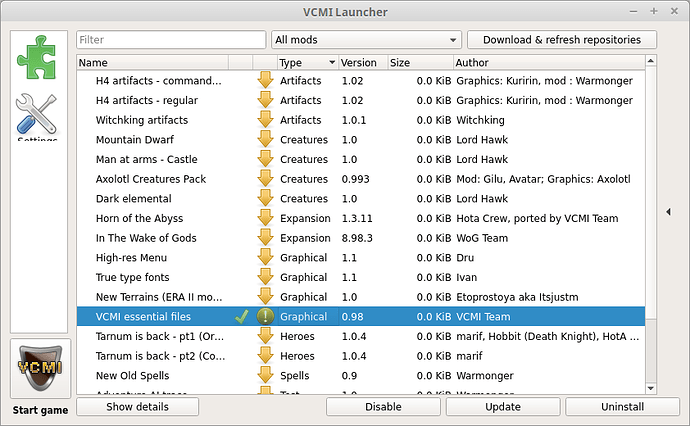Click the Witchking author cell
Screen dimensions: 690x426
pos(481,120)
